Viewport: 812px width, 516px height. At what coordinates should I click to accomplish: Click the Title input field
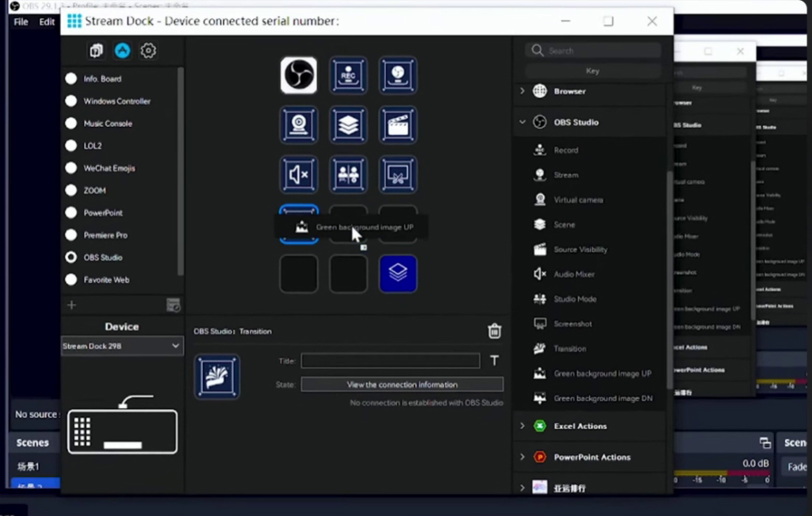coord(390,361)
